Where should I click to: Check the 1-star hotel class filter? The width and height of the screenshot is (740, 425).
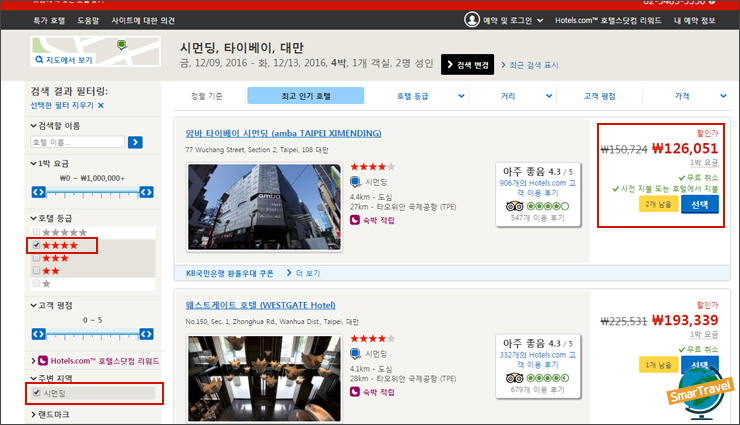tap(36, 283)
